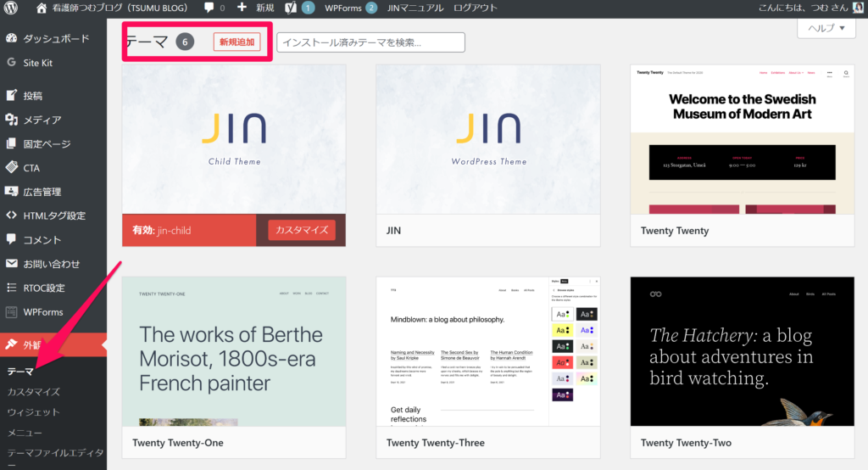Click the 有効: jin-child label
Image resolution: width=868 pixels, height=470 pixels.
pos(162,231)
